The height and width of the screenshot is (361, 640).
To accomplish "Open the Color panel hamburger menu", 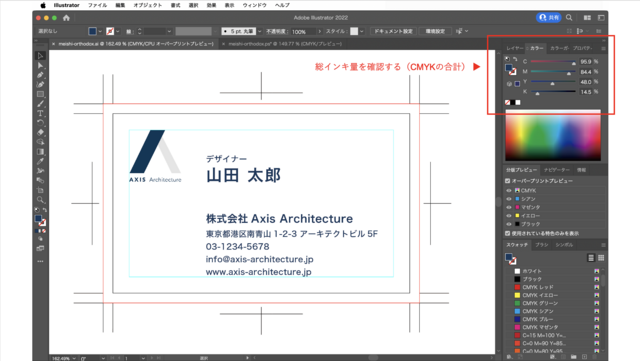I will (603, 48).
